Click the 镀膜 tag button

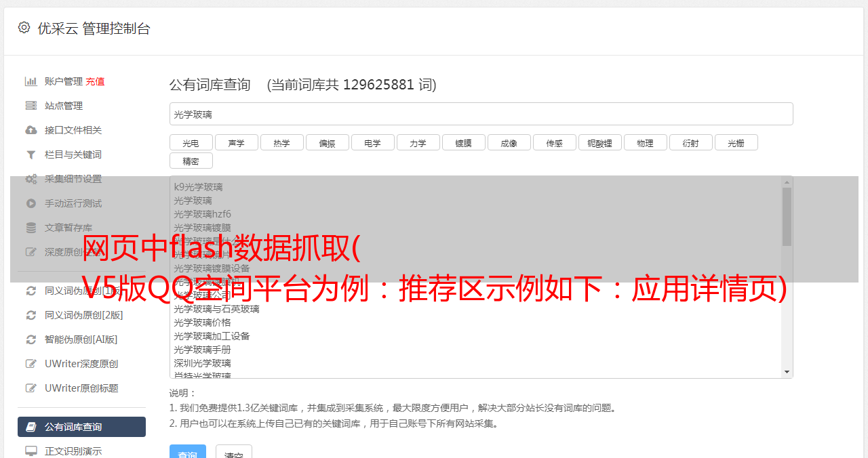464,142
